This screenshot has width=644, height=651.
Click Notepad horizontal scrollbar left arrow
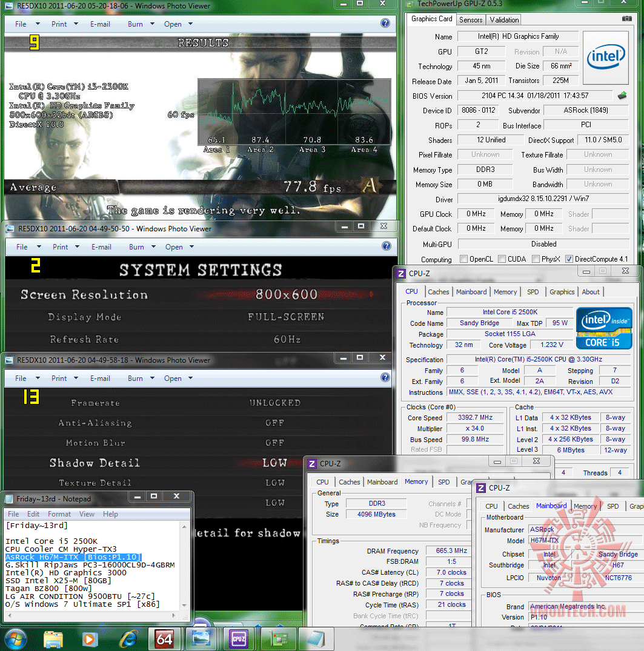tap(8, 615)
